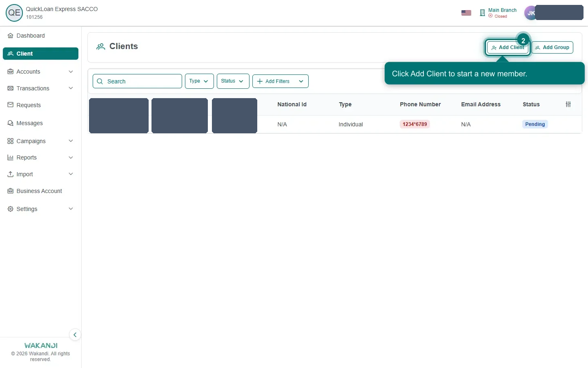Open the Transactions menu item

point(40,88)
